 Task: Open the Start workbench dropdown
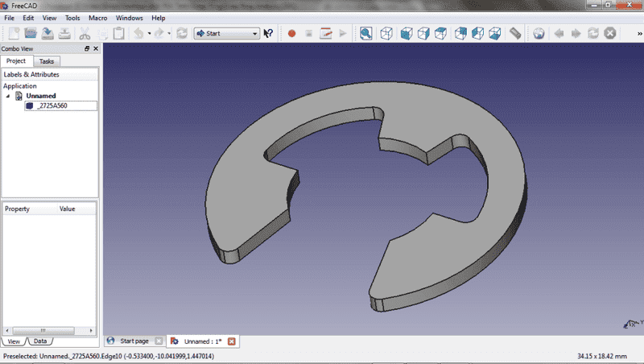(x=226, y=34)
